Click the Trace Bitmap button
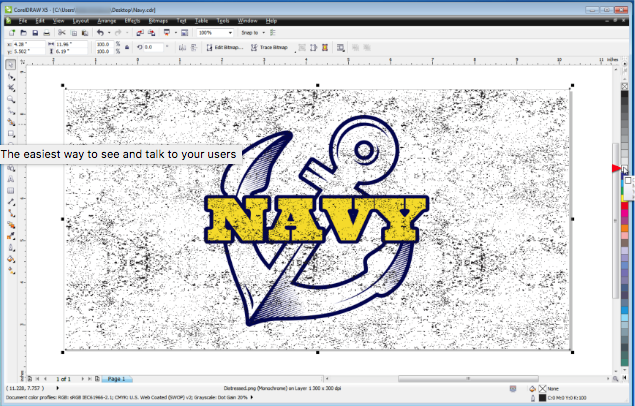This screenshot has width=635, height=406. (269, 47)
